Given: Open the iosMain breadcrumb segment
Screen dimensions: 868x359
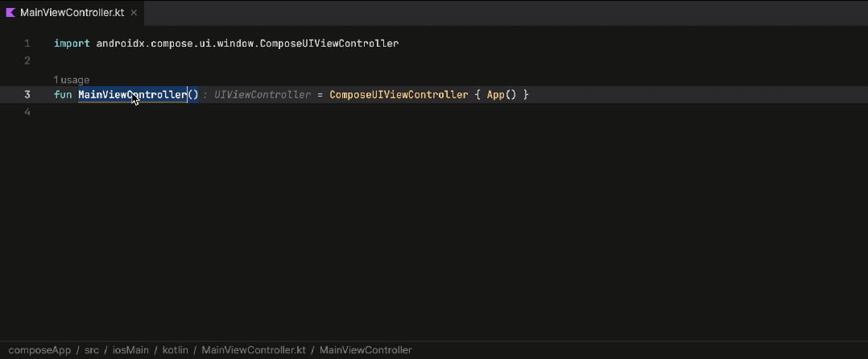Looking at the screenshot, I should (130, 350).
